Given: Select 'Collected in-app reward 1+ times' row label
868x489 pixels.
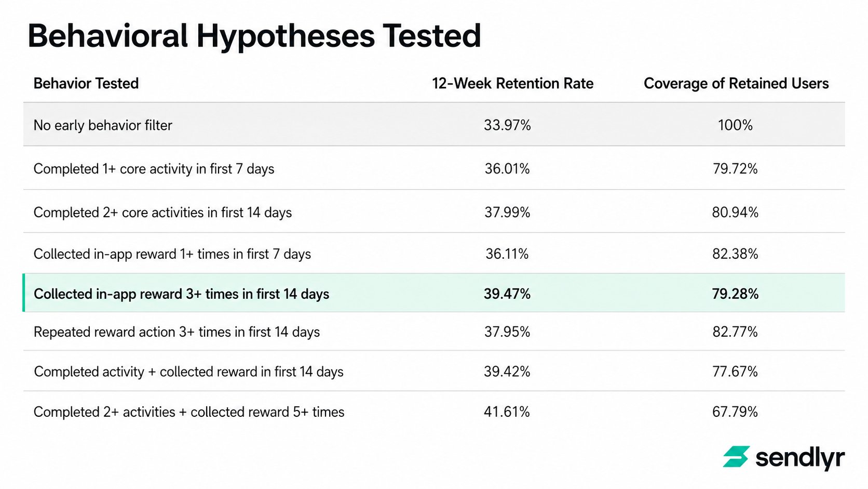Looking at the screenshot, I should point(172,254).
